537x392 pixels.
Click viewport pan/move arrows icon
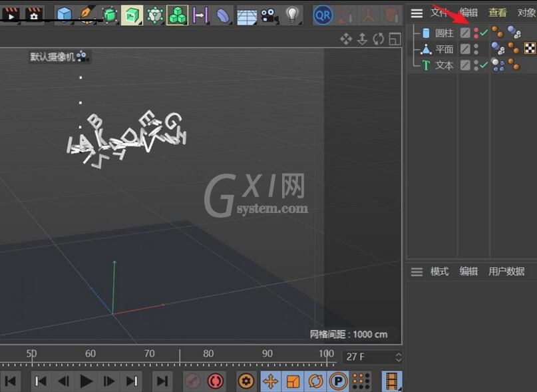pos(346,39)
